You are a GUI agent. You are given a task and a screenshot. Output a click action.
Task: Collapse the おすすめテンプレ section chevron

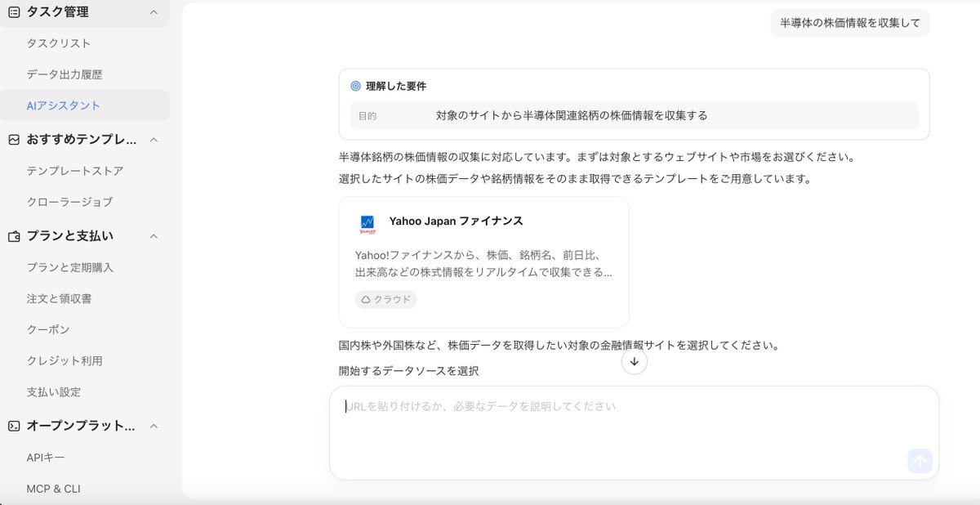click(154, 140)
